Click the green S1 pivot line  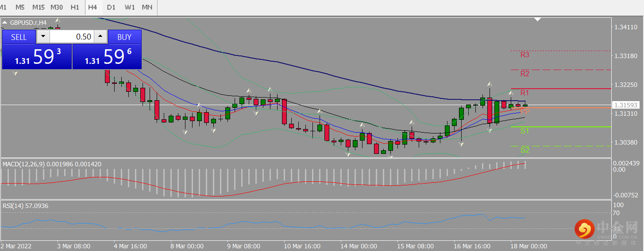pyautogui.click(x=561, y=127)
